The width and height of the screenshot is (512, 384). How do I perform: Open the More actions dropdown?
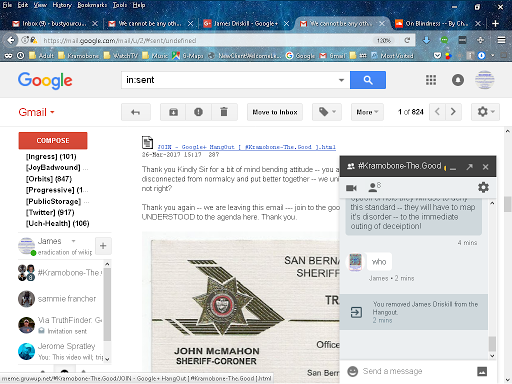(367, 112)
